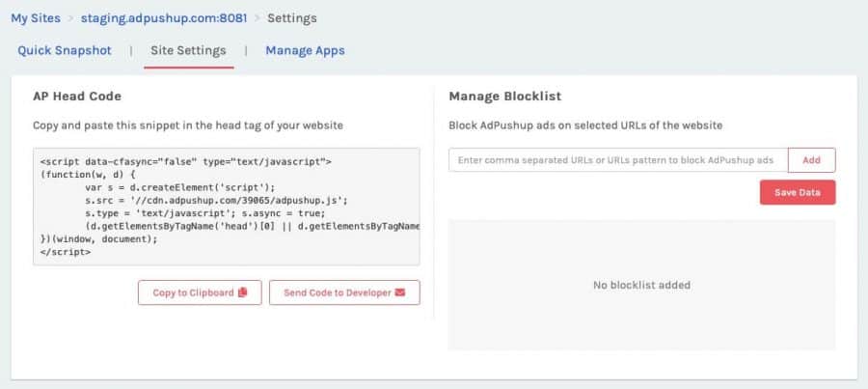Click 'Copy and paste this snippet' instruction text
This screenshot has width=868, height=389.
tap(188, 125)
